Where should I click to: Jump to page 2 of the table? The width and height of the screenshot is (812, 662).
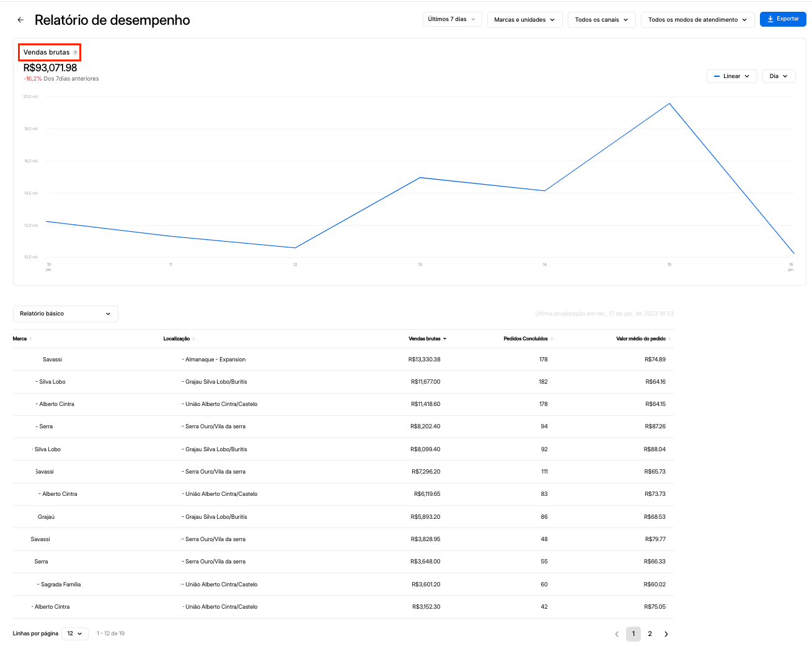[x=650, y=634]
